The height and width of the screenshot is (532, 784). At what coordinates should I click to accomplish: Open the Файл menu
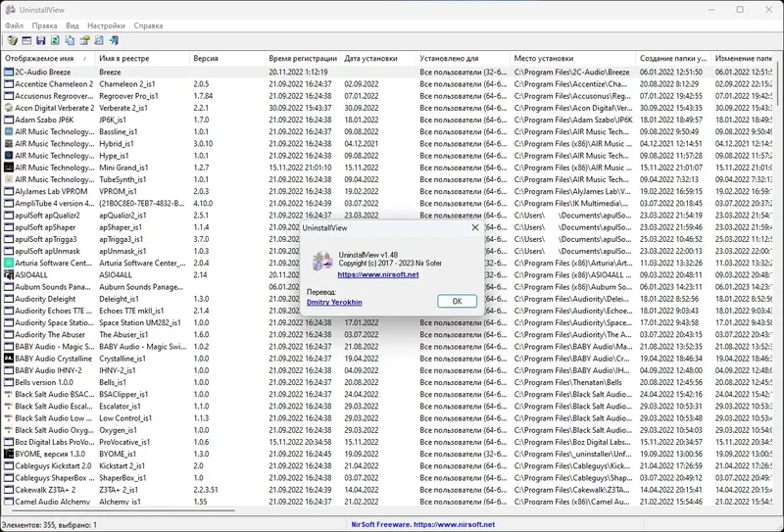tap(14, 25)
